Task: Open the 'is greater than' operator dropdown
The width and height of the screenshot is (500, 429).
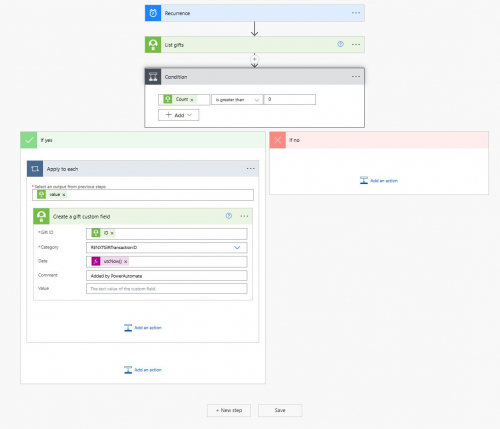Action: [237, 100]
